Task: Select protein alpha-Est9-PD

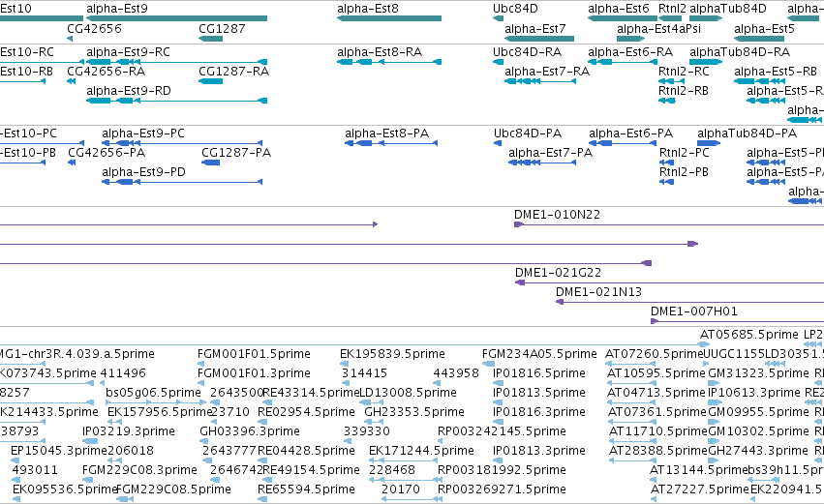Action: click(x=143, y=172)
